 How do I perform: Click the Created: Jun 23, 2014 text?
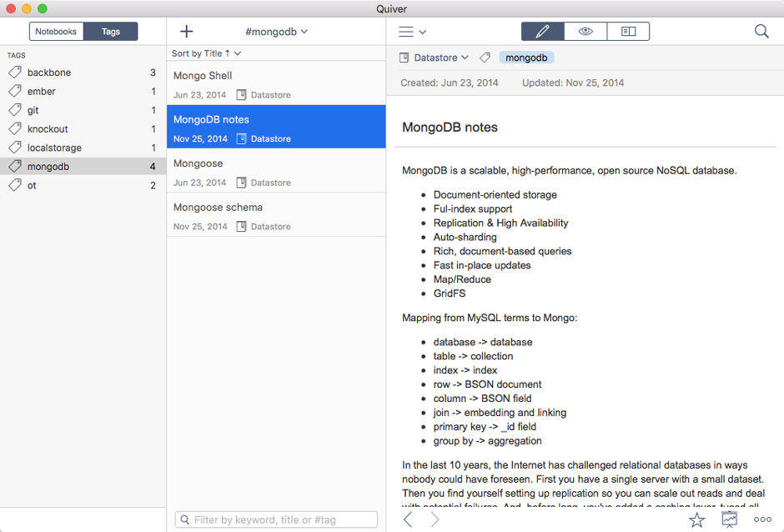[x=449, y=83]
